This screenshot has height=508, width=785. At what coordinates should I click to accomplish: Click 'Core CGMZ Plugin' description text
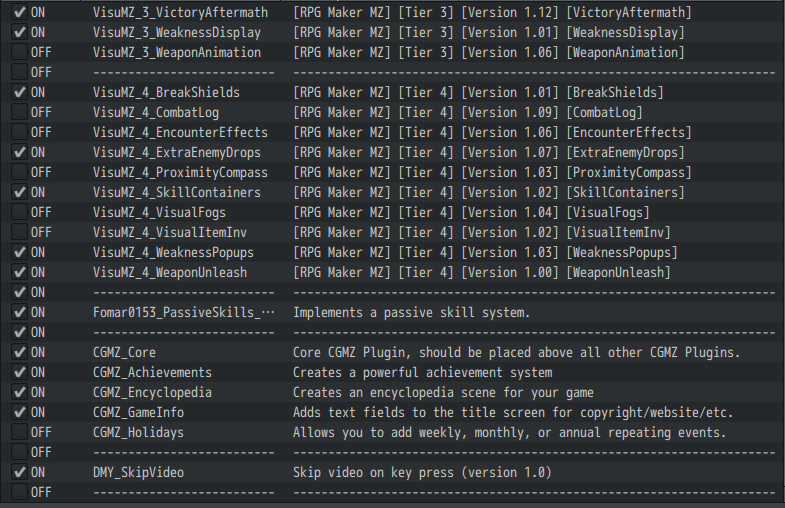tap(352, 353)
